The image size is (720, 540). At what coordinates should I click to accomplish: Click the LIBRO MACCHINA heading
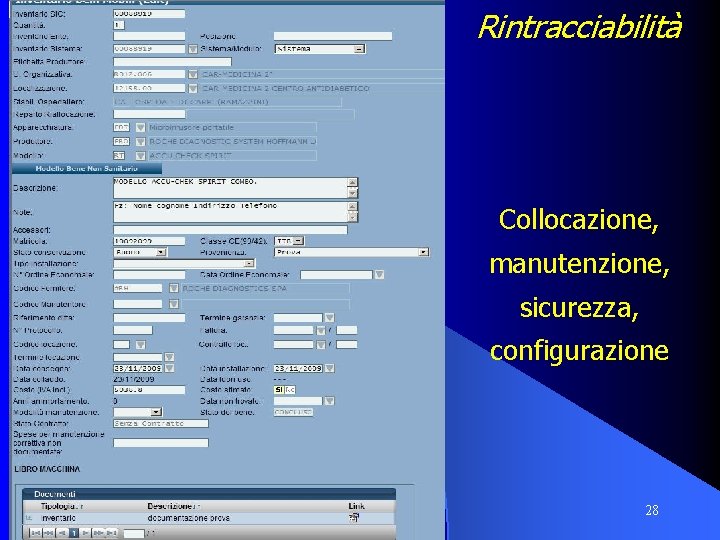tap(47, 469)
